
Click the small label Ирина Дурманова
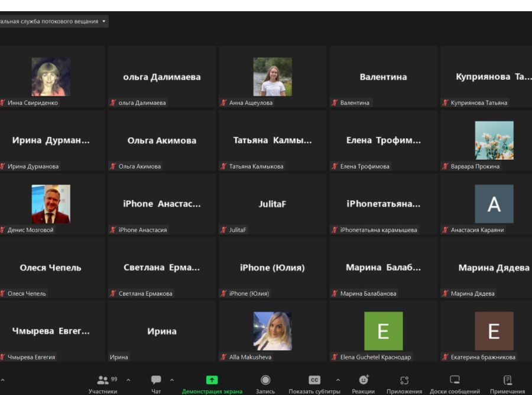(33, 166)
